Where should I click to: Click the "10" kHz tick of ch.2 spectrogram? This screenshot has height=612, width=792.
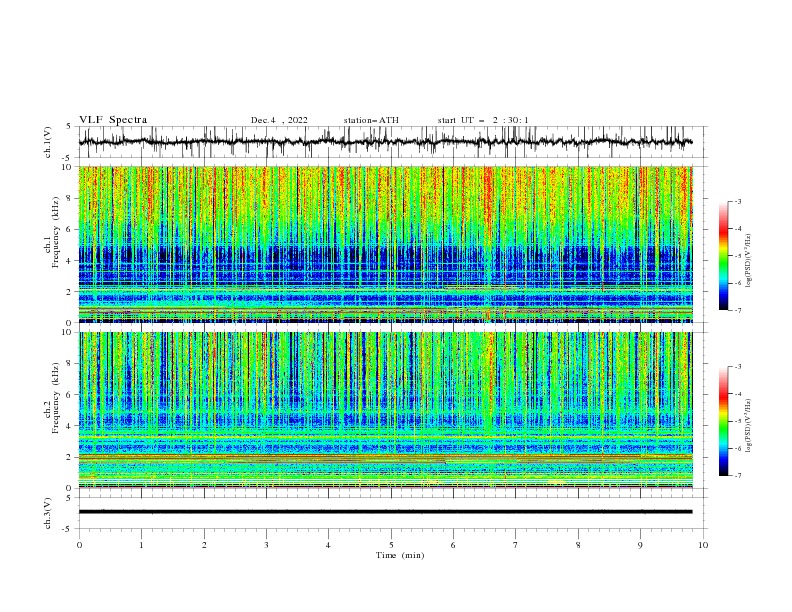(x=67, y=332)
